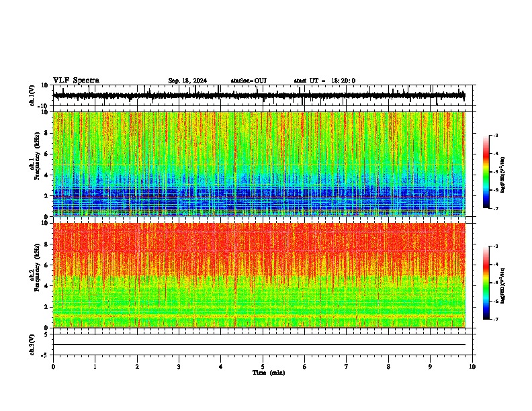Screen dimensions: 532x411
Task: Select the date text "Sep. 18, 2024"
Action: click(187, 81)
